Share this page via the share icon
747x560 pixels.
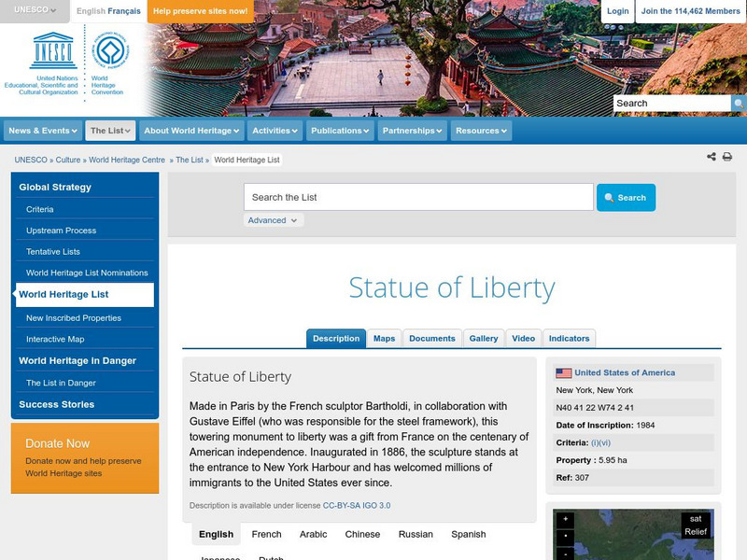click(712, 157)
